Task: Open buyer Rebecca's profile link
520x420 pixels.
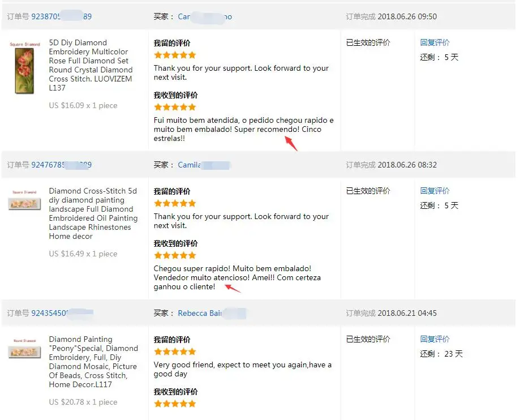Action: 212,313
